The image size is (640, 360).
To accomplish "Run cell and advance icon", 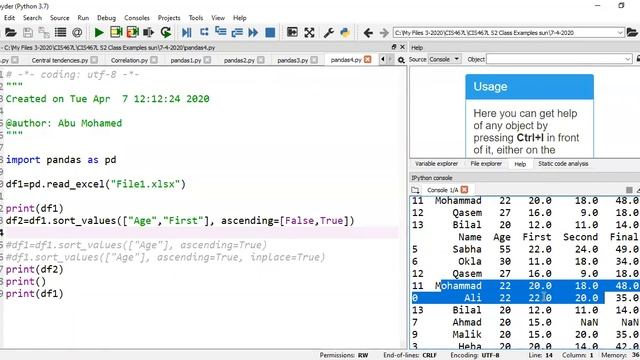I will (133, 32).
